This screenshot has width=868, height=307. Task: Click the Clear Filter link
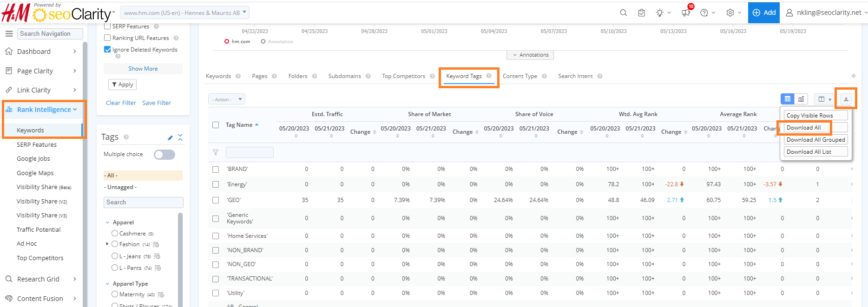point(121,103)
